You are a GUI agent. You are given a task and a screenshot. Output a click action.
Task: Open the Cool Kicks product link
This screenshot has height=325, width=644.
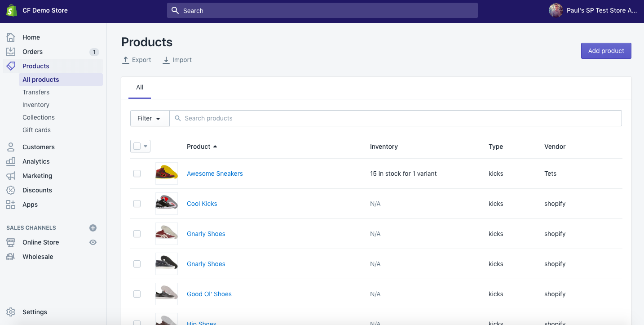click(202, 204)
